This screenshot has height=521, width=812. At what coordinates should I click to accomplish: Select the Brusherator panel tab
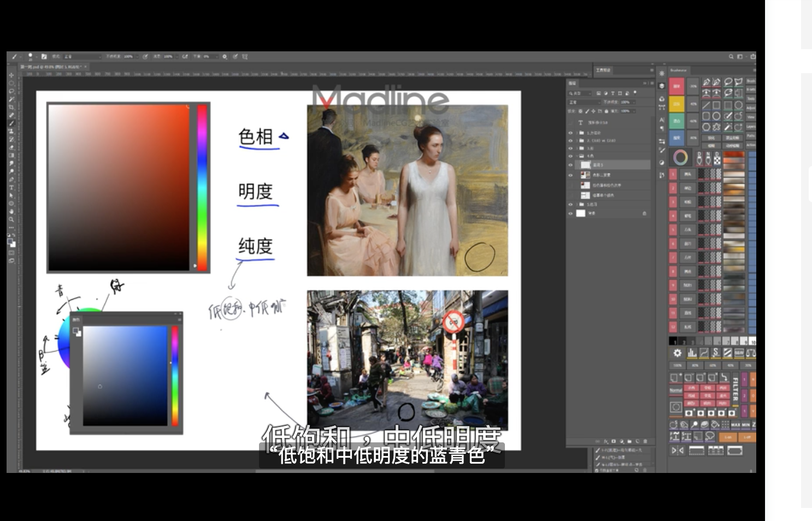679,70
